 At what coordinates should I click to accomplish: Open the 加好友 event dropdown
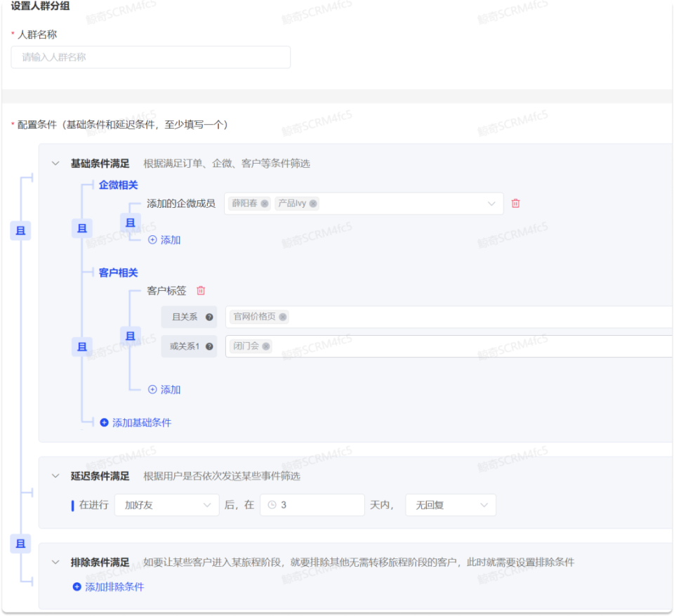pos(166,504)
